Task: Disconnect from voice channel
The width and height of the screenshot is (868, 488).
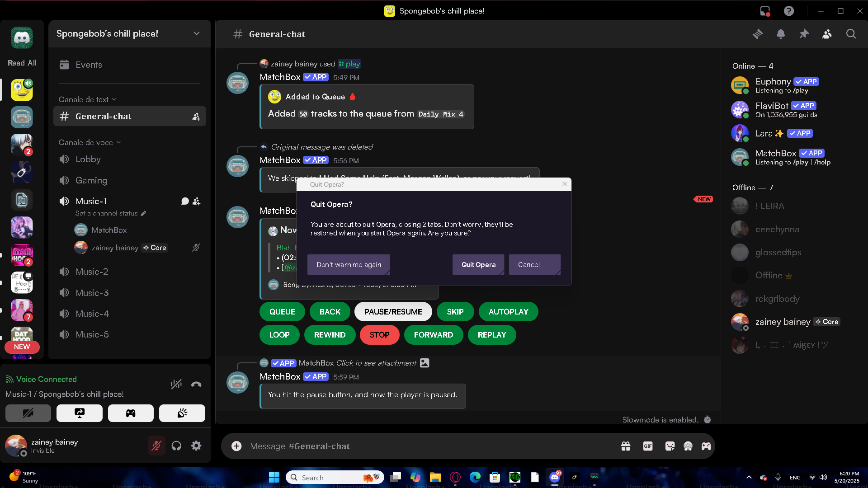Action: (196, 385)
